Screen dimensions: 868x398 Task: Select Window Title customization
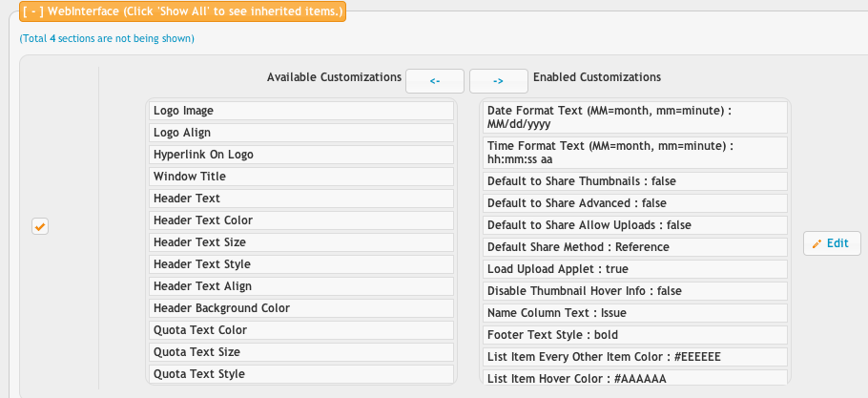[x=301, y=177]
